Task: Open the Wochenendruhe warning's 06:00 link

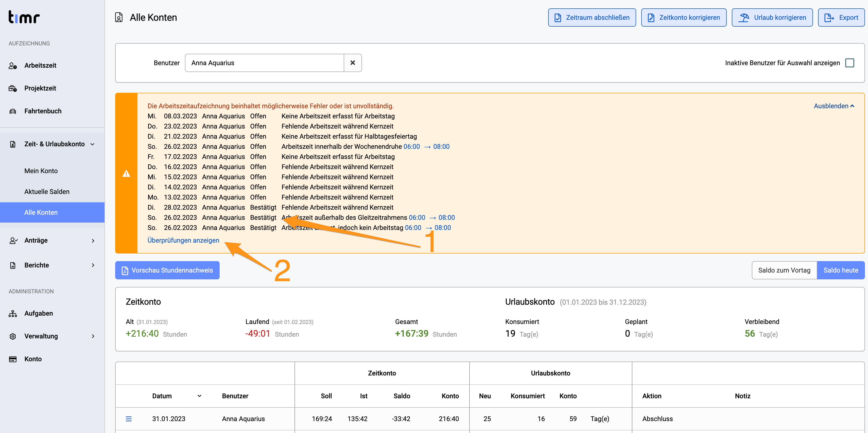Action: [x=411, y=147]
